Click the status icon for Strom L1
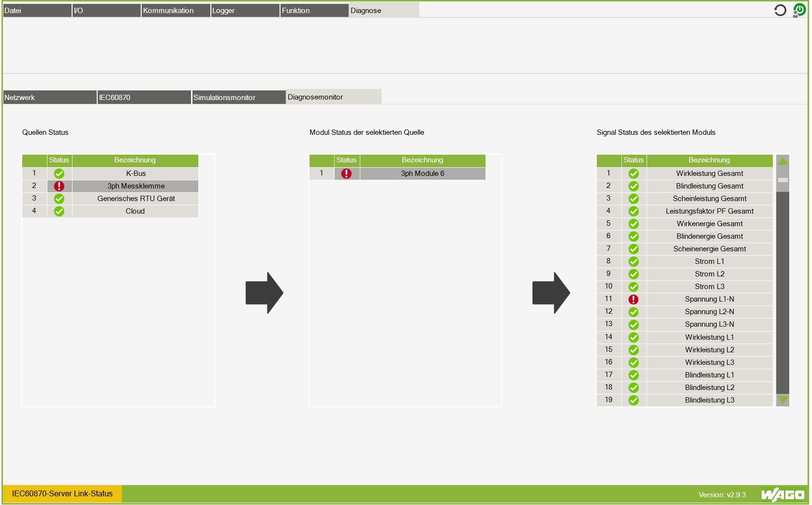Image resolution: width=812 pixels, height=505 pixels. [634, 261]
